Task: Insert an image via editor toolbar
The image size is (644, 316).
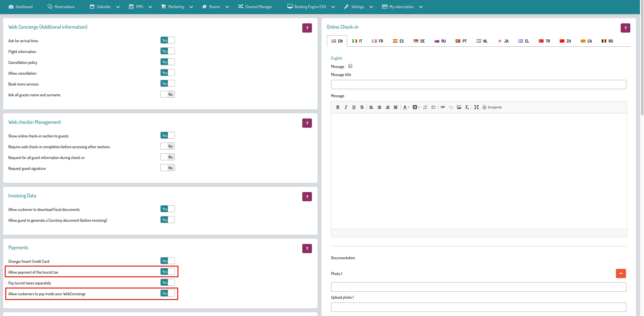Action: pyautogui.click(x=459, y=107)
